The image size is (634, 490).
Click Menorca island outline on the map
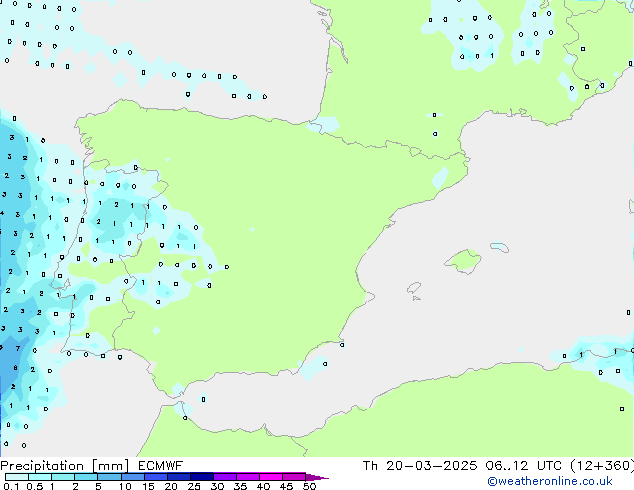(x=499, y=247)
